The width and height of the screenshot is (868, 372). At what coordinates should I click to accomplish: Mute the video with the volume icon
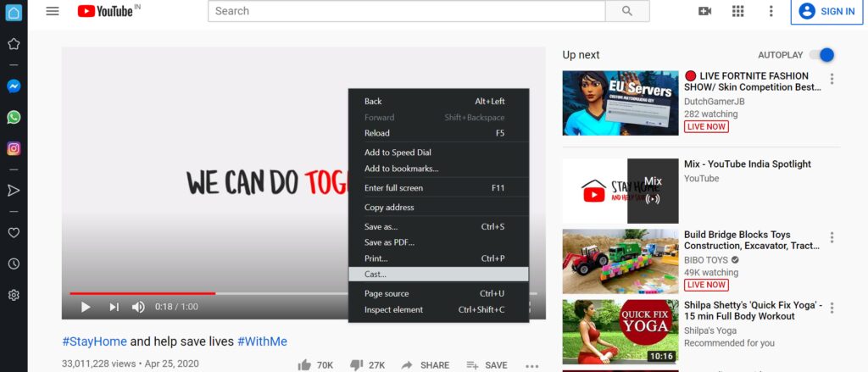tap(138, 307)
